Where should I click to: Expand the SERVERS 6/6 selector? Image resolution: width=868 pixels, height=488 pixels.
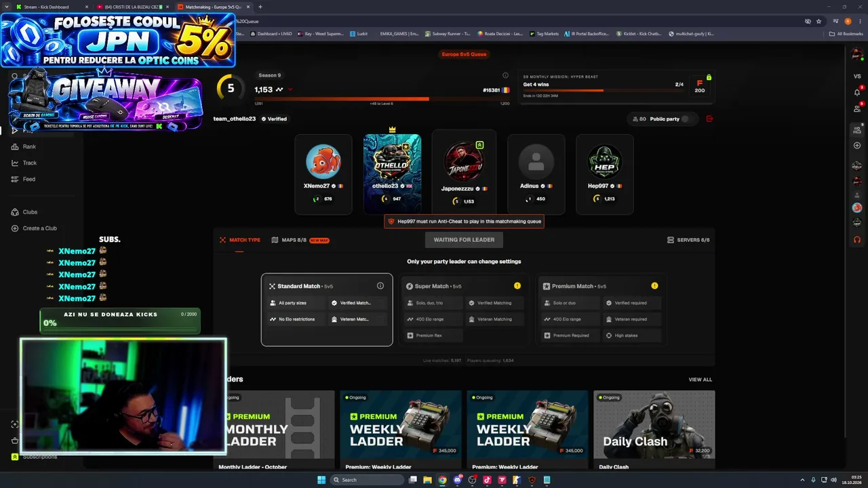(688, 240)
